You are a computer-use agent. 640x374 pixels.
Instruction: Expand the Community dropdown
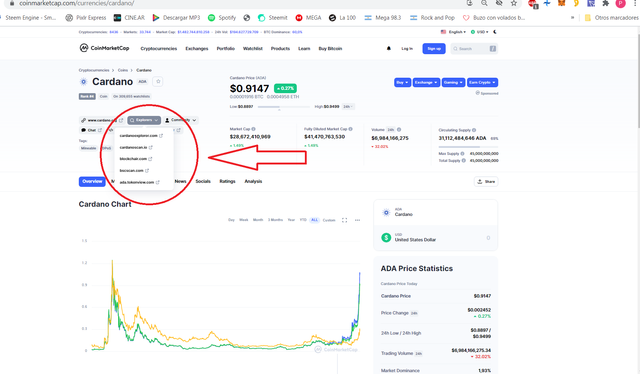[180, 120]
